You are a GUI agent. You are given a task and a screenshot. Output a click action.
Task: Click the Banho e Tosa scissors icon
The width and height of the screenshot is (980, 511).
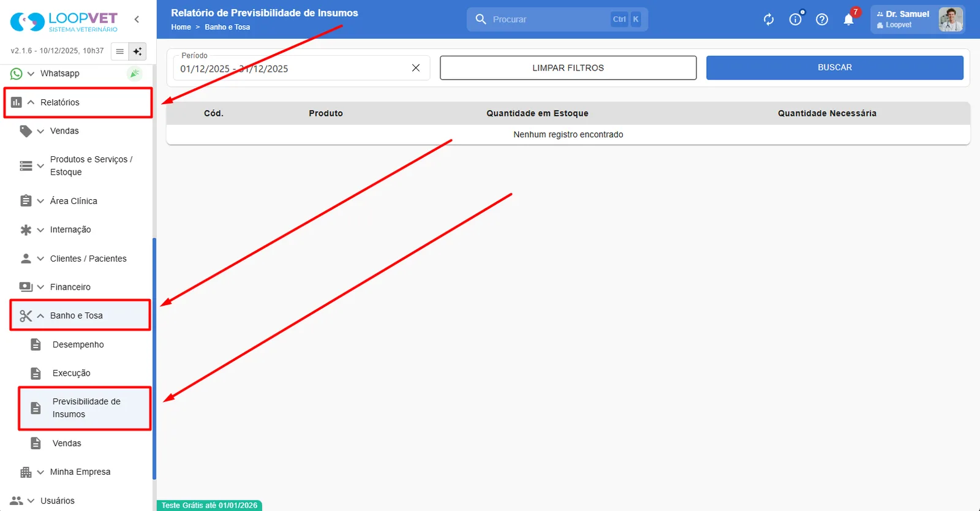26,316
